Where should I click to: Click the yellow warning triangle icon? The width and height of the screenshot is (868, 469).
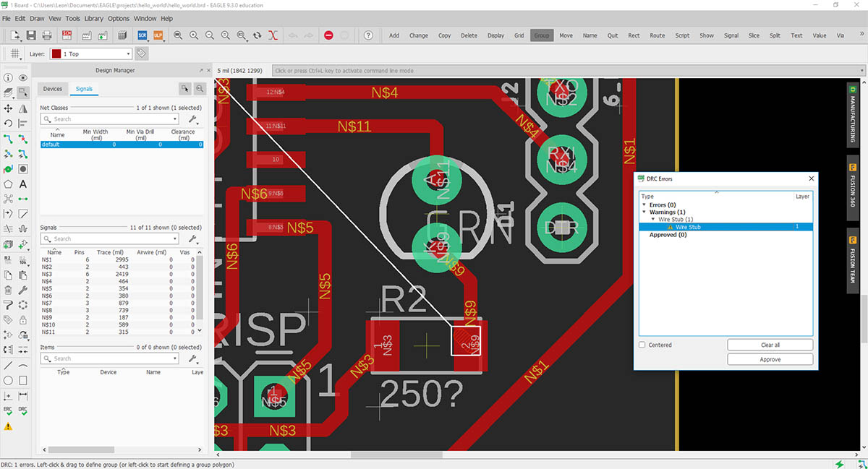pyautogui.click(x=8, y=427)
